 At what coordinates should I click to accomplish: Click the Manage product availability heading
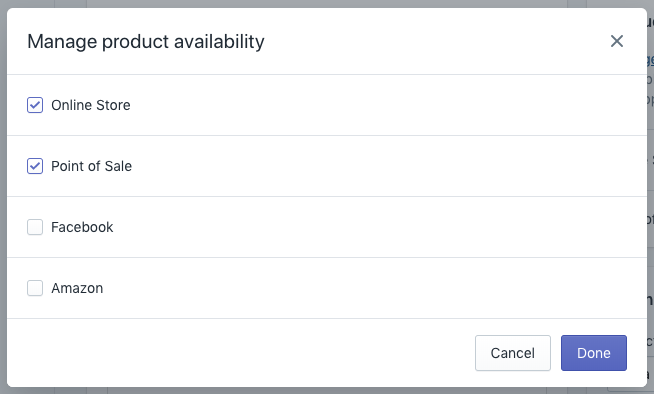146,42
